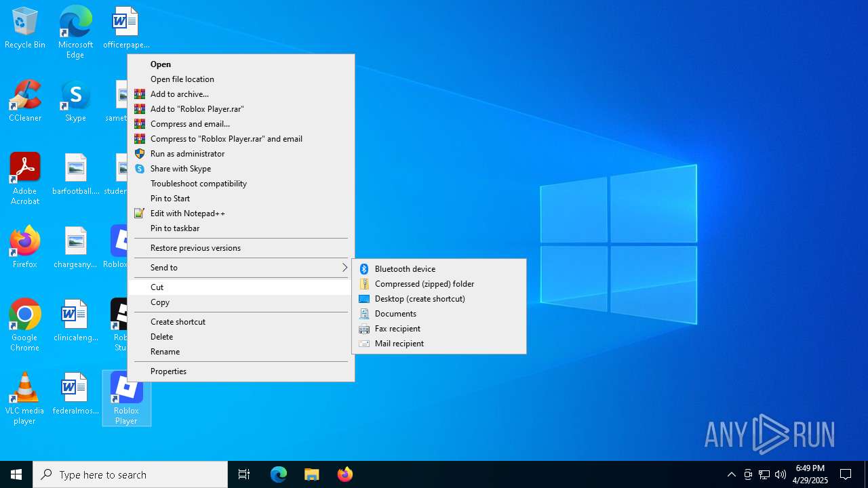
Task: Select the Skype desktop shortcut
Action: click(x=75, y=102)
